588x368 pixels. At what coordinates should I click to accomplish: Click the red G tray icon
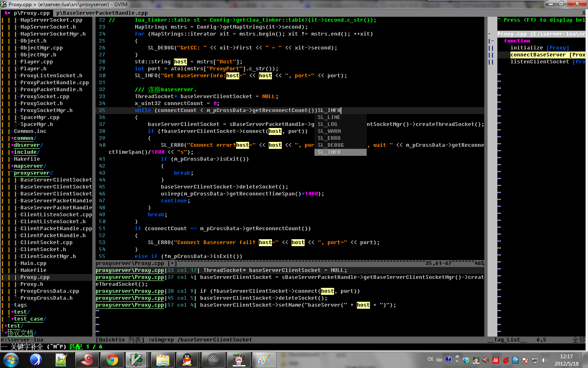pos(506,360)
